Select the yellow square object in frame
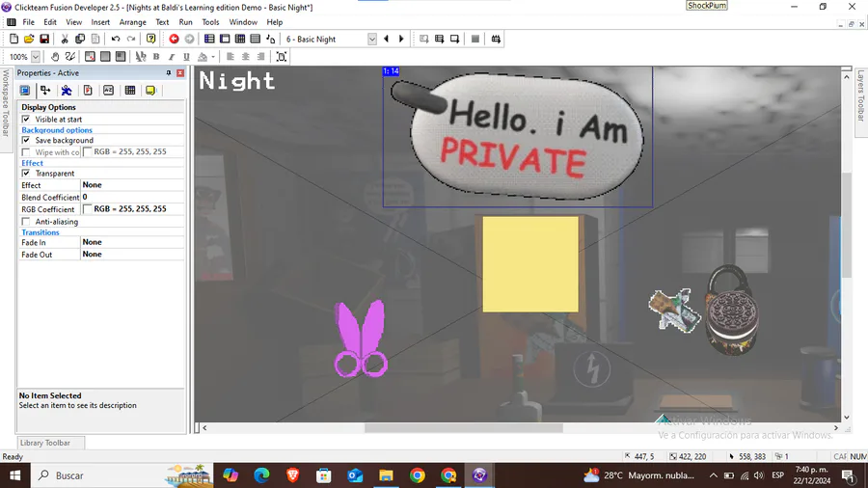868x488 pixels. [530, 264]
